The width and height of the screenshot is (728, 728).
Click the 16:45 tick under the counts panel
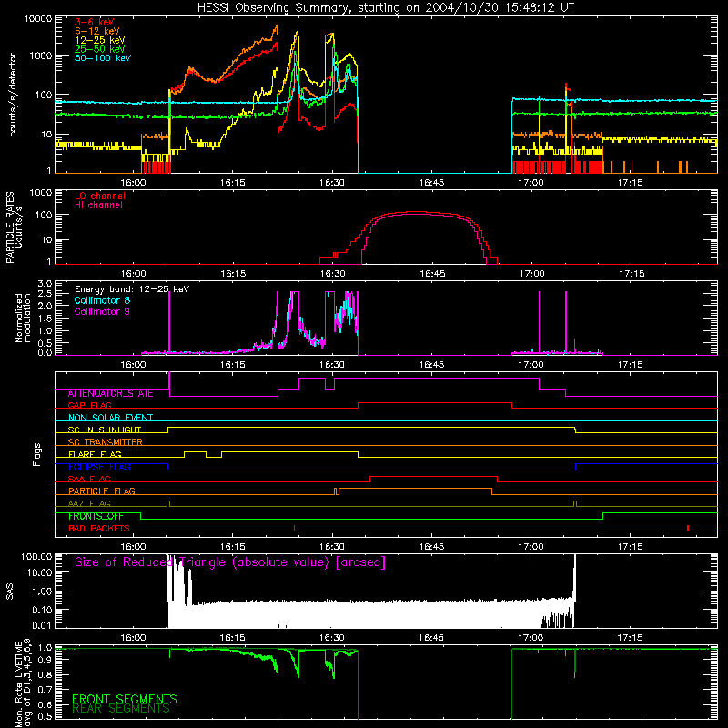[x=431, y=183]
